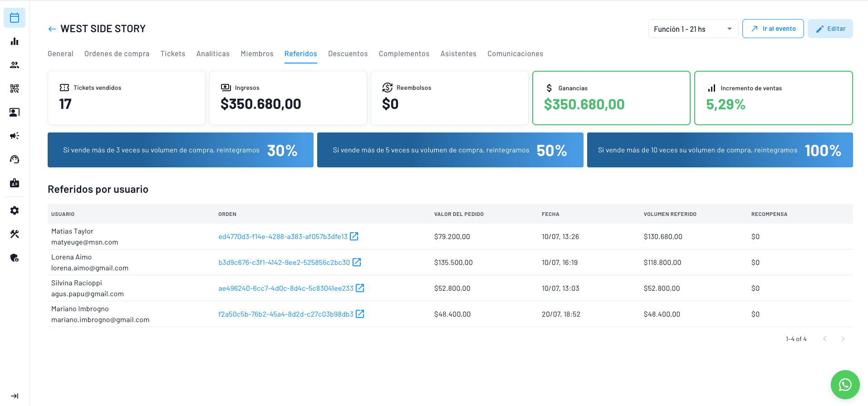Switch to the Asistentes tab
Screen dimensions: 868x406
point(458,54)
